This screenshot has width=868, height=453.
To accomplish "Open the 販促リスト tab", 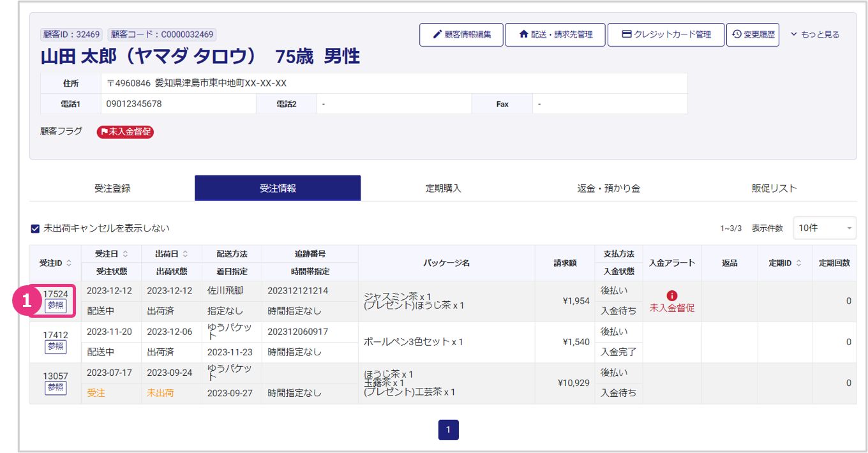I will click(x=774, y=188).
